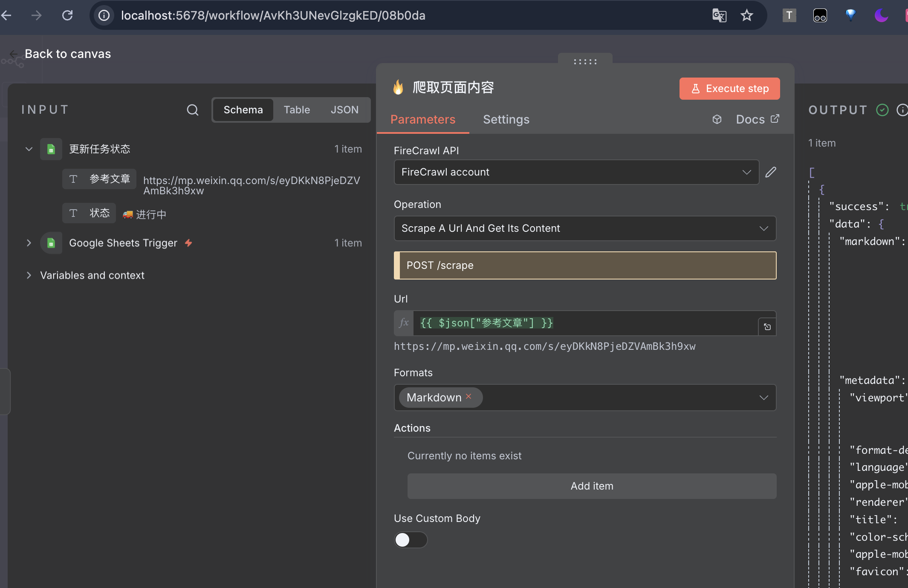The image size is (908, 588).
Task: Click the Google Translate icon in address bar
Action: (x=719, y=16)
